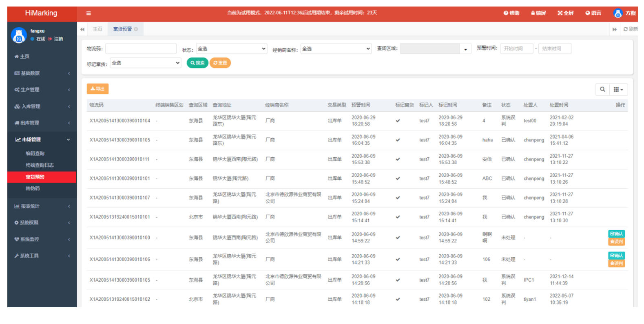
Task: Select 防伪码 in the sidebar menu
Action: (33, 189)
